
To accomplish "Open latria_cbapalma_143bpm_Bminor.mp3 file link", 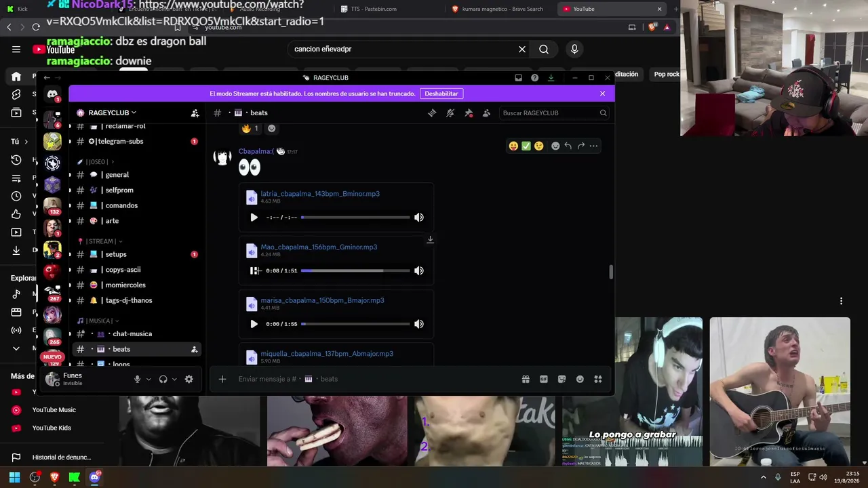I will coord(320,194).
